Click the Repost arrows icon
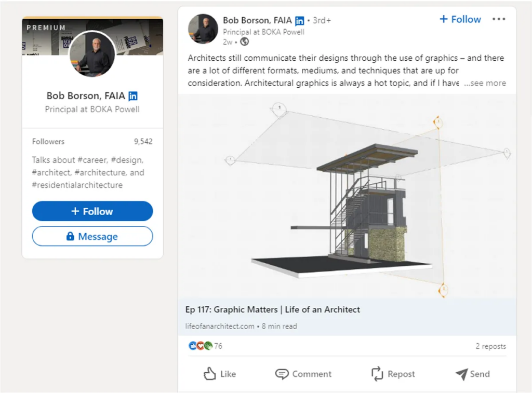Viewport: 532px width, 393px height. 377,374
